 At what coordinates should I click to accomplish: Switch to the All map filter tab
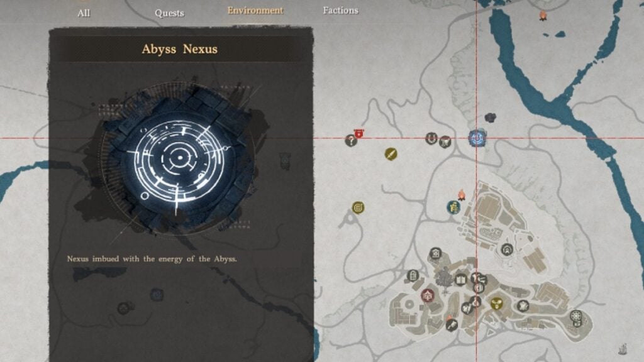coord(84,13)
